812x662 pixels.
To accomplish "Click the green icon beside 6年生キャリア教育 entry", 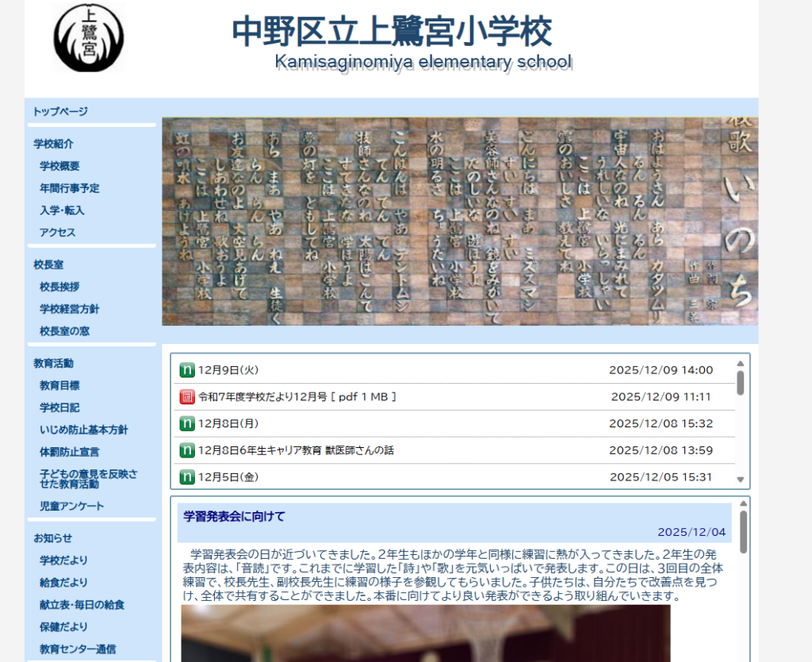I will pos(187,450).
